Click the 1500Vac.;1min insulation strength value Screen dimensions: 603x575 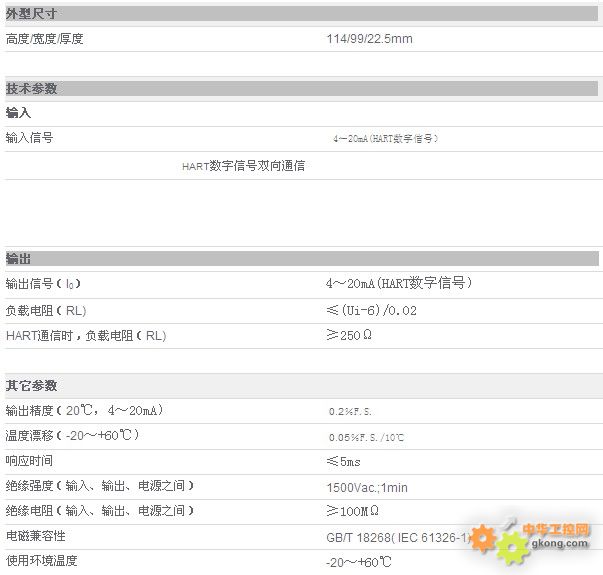(366, 487)
